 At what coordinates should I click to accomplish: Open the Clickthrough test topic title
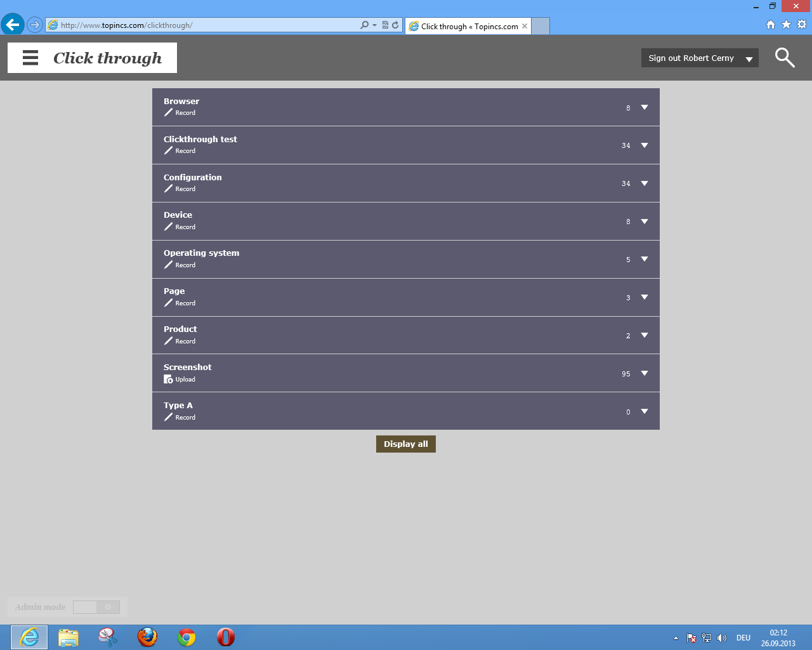coord(200,139)
